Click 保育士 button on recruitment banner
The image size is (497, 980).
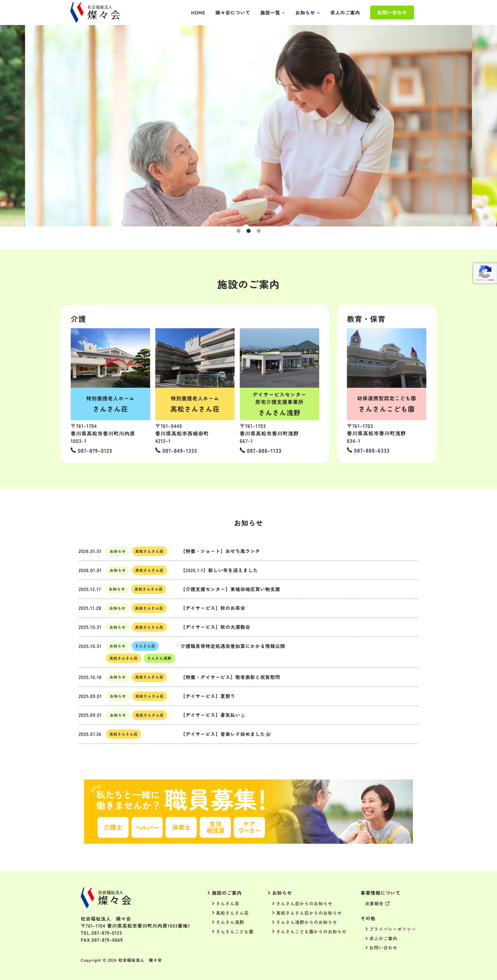[181, 828]
